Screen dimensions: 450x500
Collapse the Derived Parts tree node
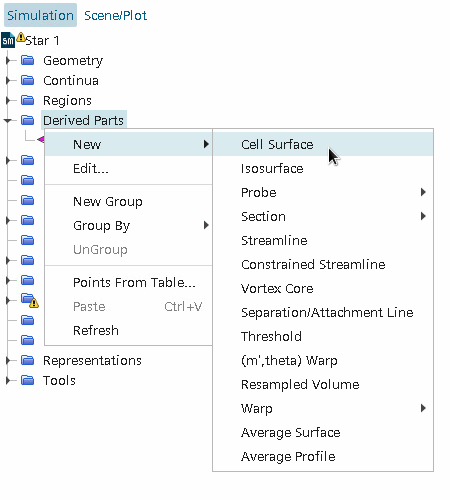pyautogui.click(x=8, y=120)
